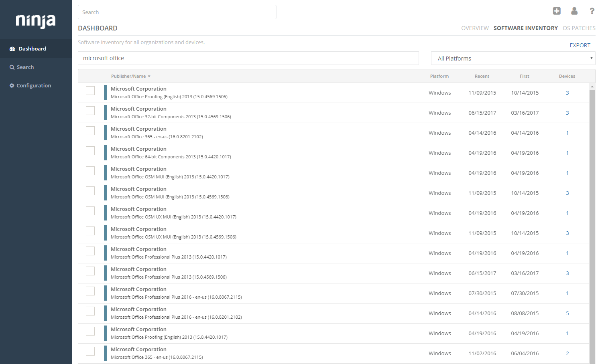
Task: Select checkbox for Office Proofing 2013 (15.0.4569.1506)
Action: pyautogui.click(x=90, y=91)
